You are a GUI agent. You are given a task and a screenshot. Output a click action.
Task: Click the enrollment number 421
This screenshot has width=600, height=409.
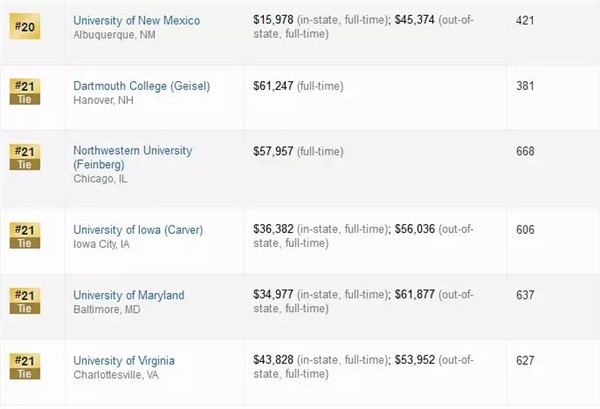pos(525,20)
